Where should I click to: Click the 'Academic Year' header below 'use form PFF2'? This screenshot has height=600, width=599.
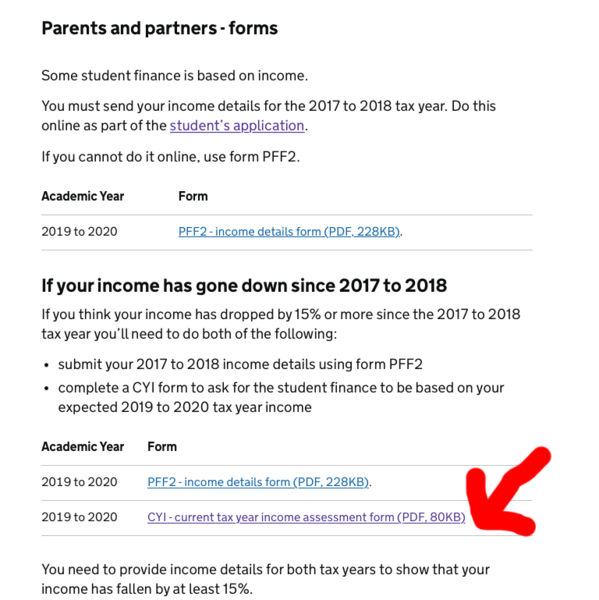(83, 196)
